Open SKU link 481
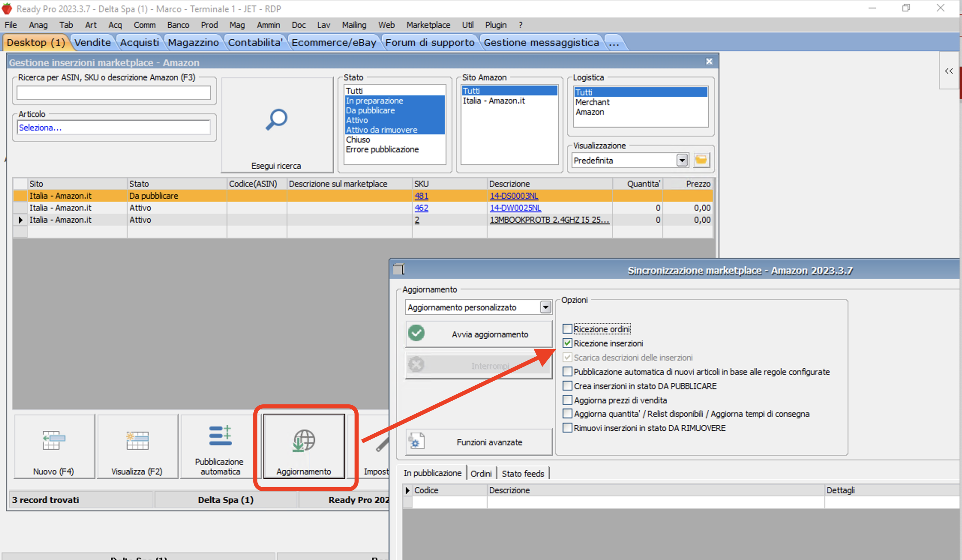 tap(421, 196)
